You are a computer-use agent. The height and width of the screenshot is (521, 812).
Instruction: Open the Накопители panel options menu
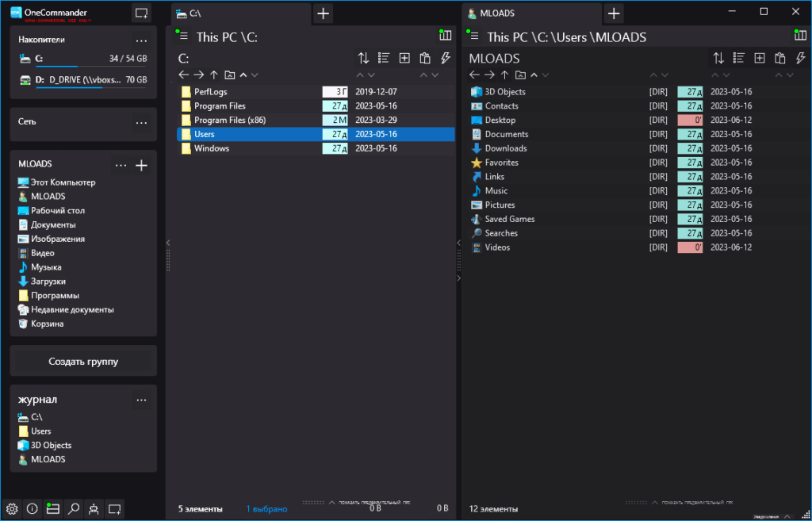(x=141, y=40)
